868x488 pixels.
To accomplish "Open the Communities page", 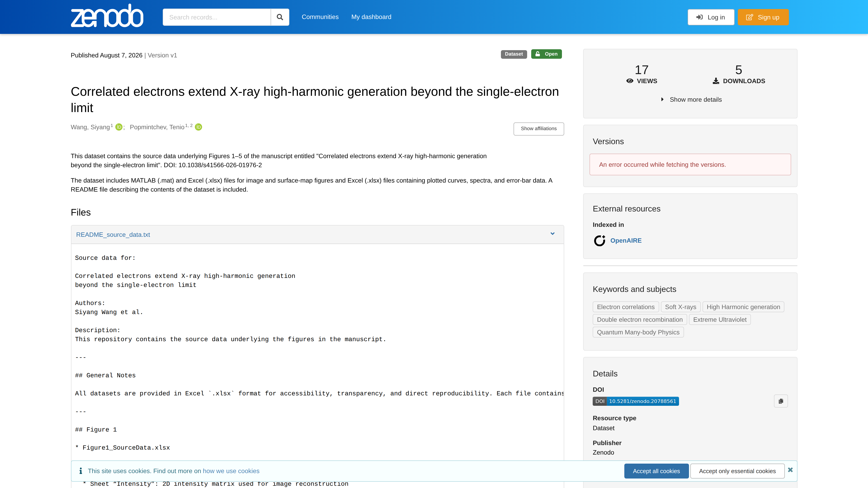I will click(320, 17).
